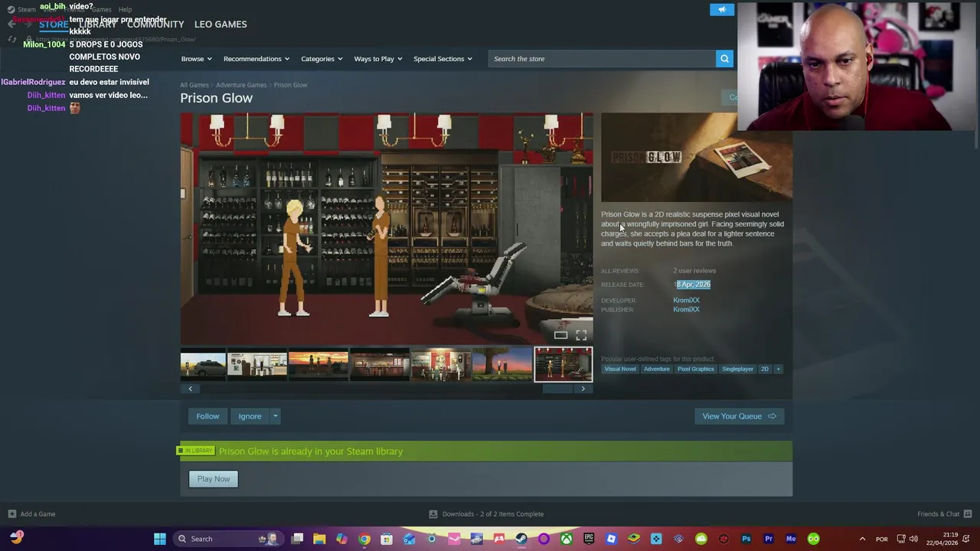Toggle fullscreen on the screenshot viewer
This screenshot has height=551, width=980.
click(581, 335)
